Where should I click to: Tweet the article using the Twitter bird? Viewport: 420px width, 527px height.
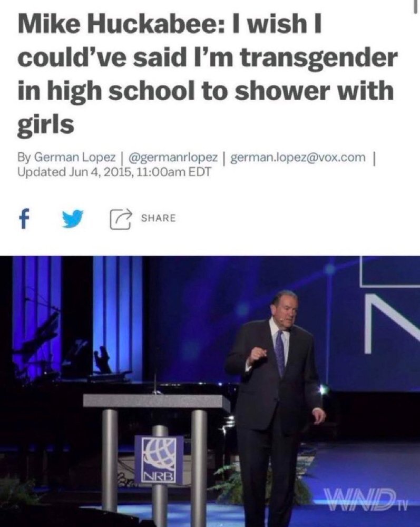pos(73,219)
